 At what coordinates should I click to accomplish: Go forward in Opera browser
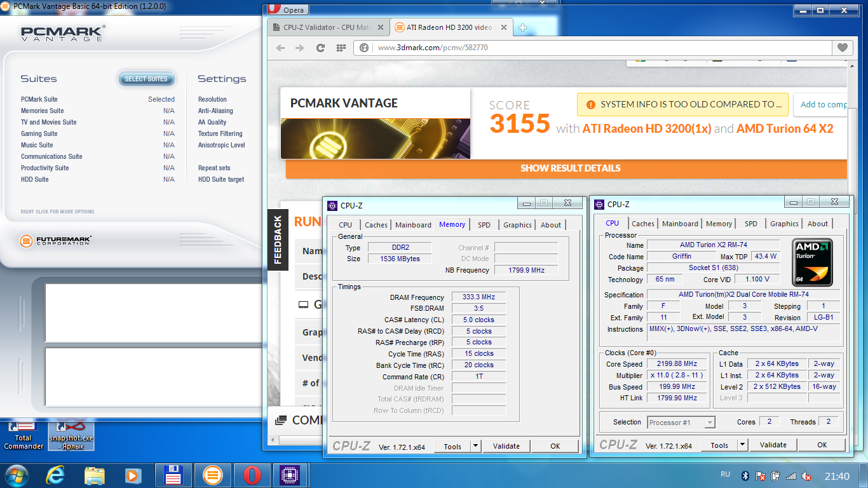click(x=299, y=48)
